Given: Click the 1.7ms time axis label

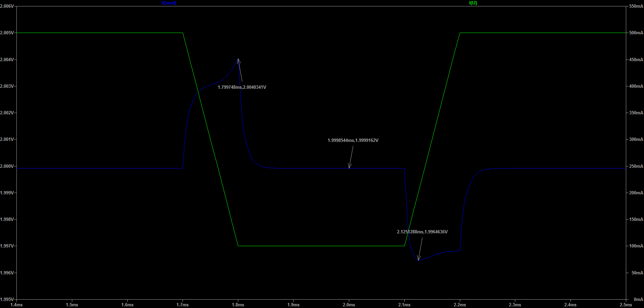Looking at the screenshot, I should point(183,305).
